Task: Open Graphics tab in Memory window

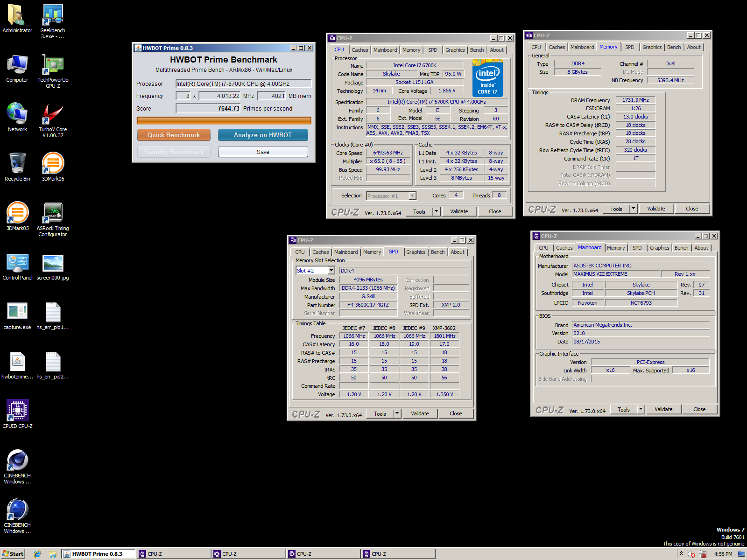Action: [652, 47]
